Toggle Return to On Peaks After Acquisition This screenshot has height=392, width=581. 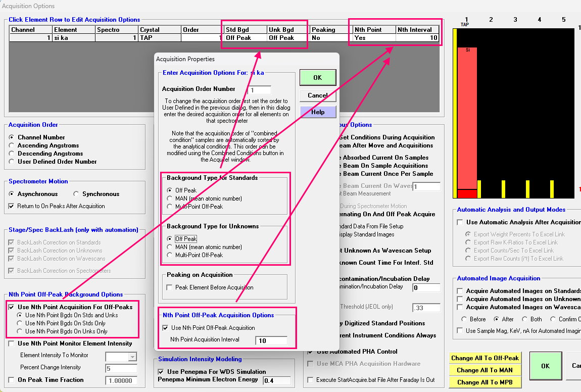coord(12,206)
